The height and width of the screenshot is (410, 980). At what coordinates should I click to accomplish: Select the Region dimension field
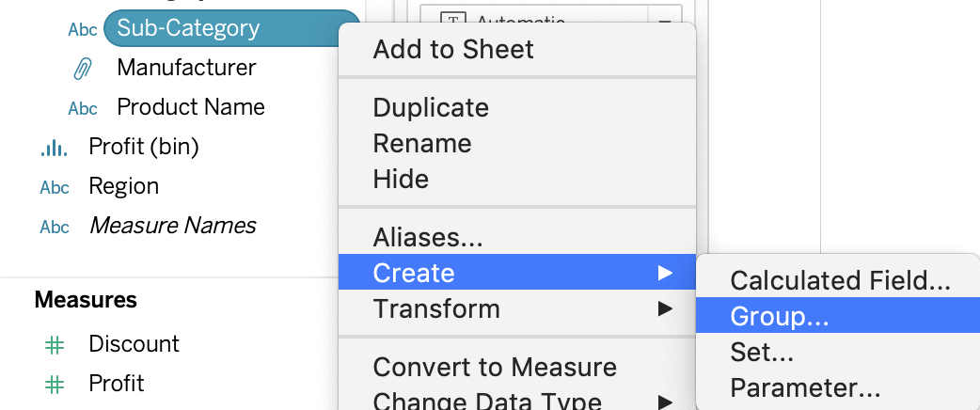(124, 186)
